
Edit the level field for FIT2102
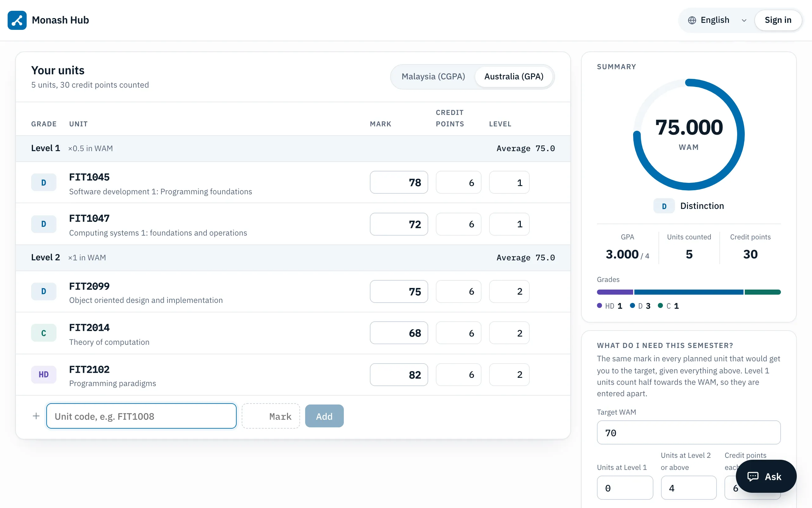pyautogui.click(x=509, y=375)
